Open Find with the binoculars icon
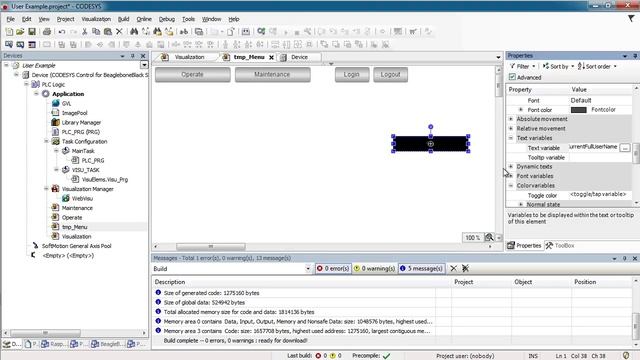 pos(134,32)
